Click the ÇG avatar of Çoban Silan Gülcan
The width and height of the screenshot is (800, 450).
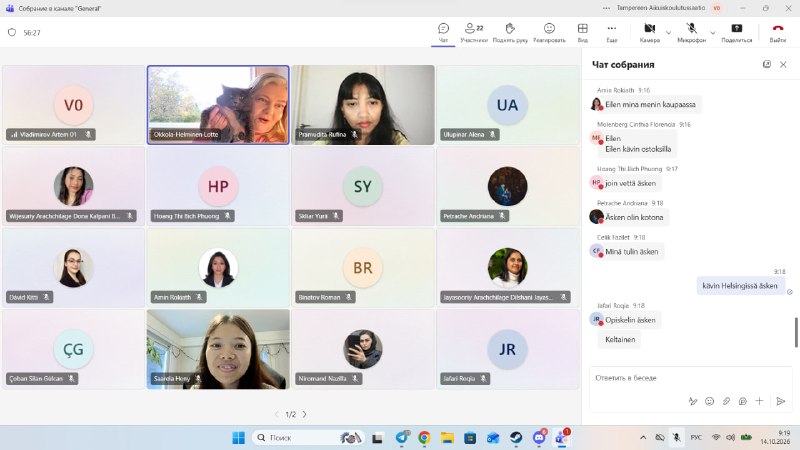73,349
